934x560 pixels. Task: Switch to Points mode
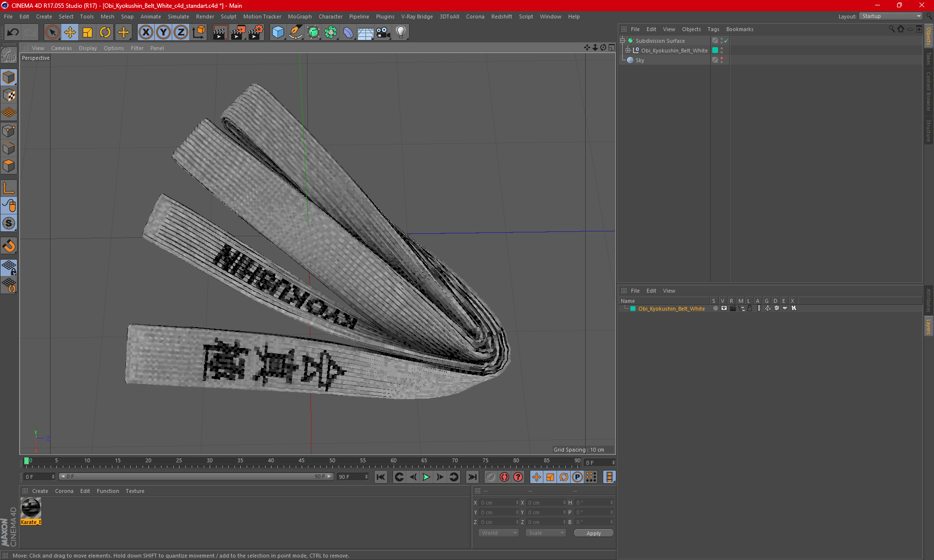(x=9, y=131)
